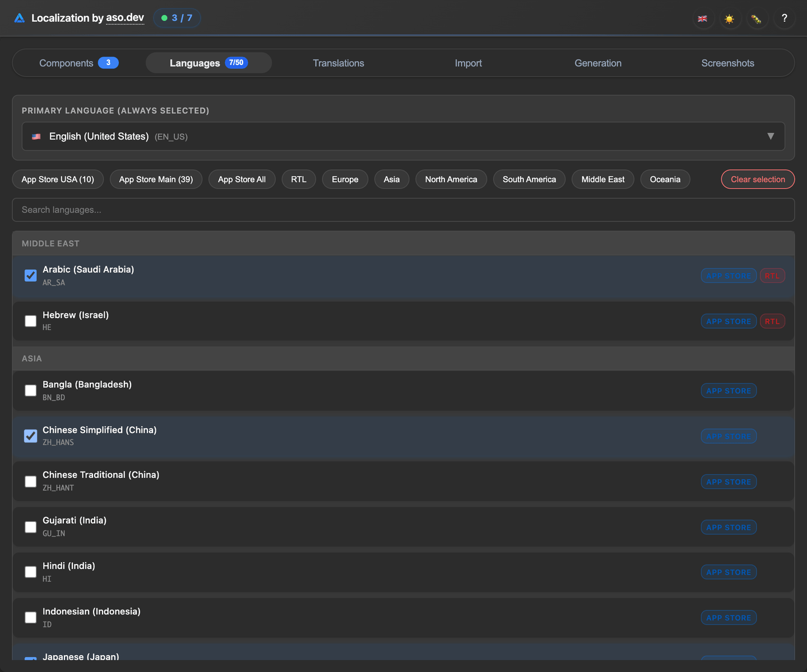Collapse the MIDDLE EAST section header
This screenshot has width=807, height=672.
(x=403, y=244)
